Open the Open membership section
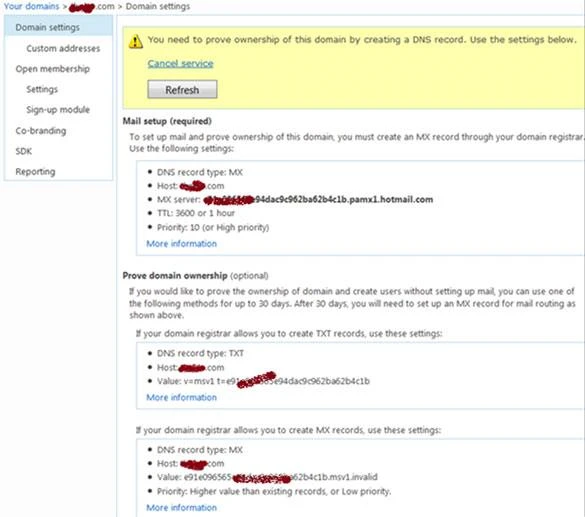This screenshot has width=585, height=517. pyautogui.click(x=53, y=69)
